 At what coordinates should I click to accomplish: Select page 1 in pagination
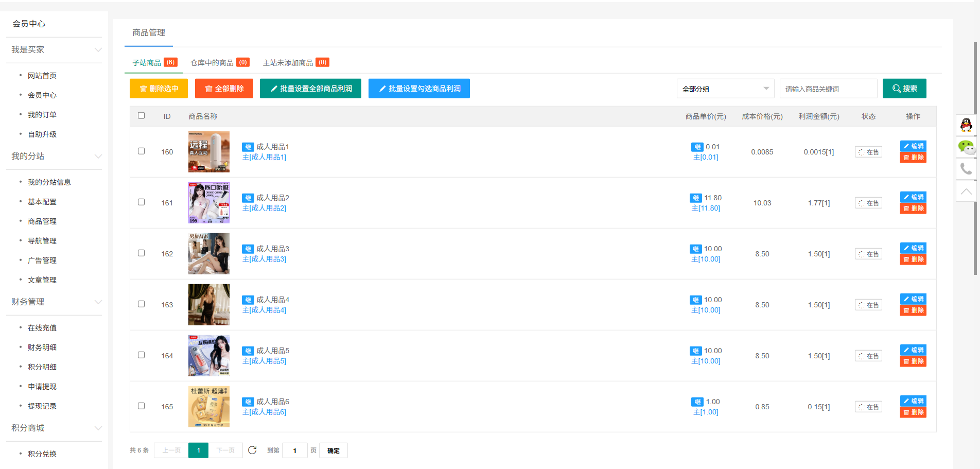click(x=199, y=450)
